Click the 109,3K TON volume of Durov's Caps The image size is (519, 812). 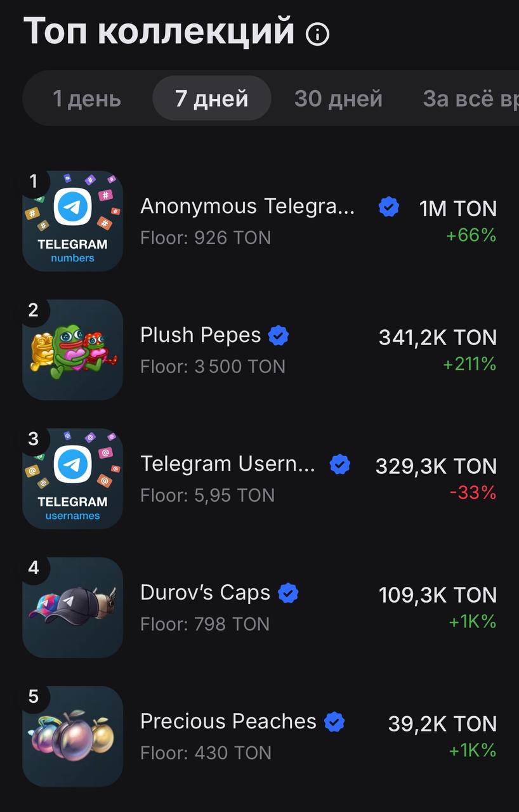click(x=438, y=595)
